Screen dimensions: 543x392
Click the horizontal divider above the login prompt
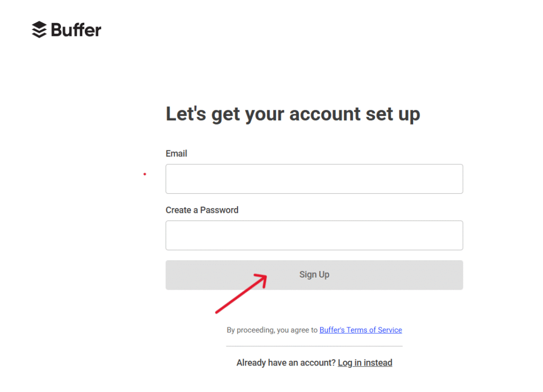pyautogui.click(x=314, y=346)
